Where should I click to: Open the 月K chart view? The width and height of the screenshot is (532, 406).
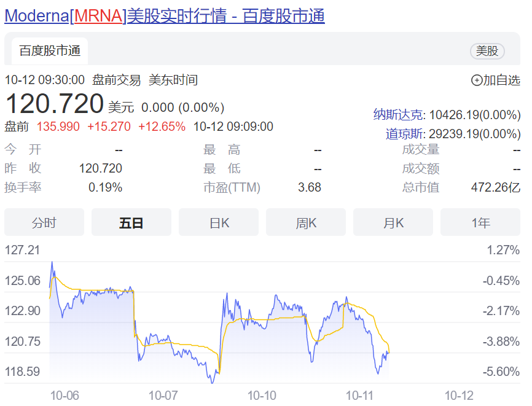pyautogui.click(x=393, y=222)
